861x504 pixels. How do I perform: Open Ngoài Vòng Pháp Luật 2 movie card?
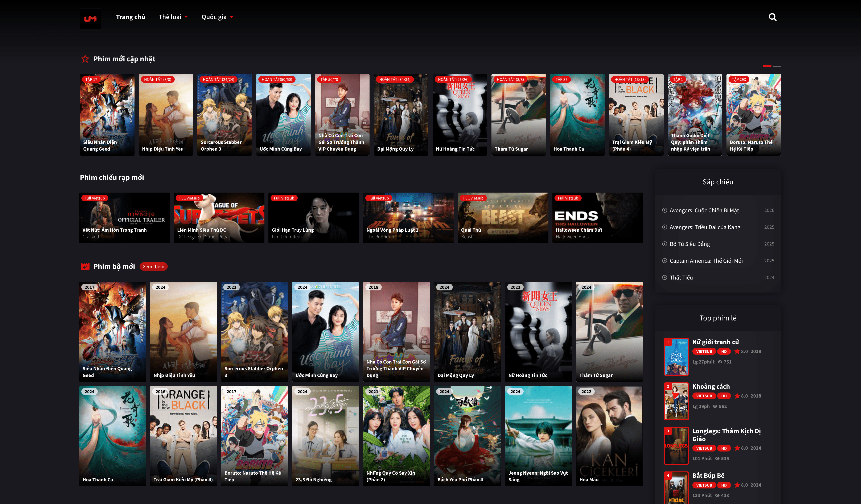(408, 218)
